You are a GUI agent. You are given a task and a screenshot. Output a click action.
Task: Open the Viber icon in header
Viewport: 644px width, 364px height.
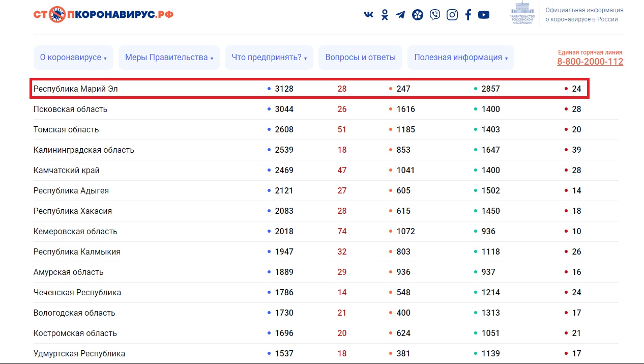pyautogui.click(x=434, y=15)
